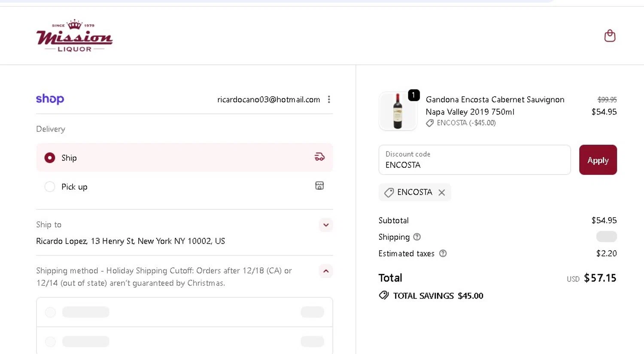Viewport: 644px width, 354px height.
Task: Click the email ricardocano03@hotmail.com
Action: tap(269, 100)
